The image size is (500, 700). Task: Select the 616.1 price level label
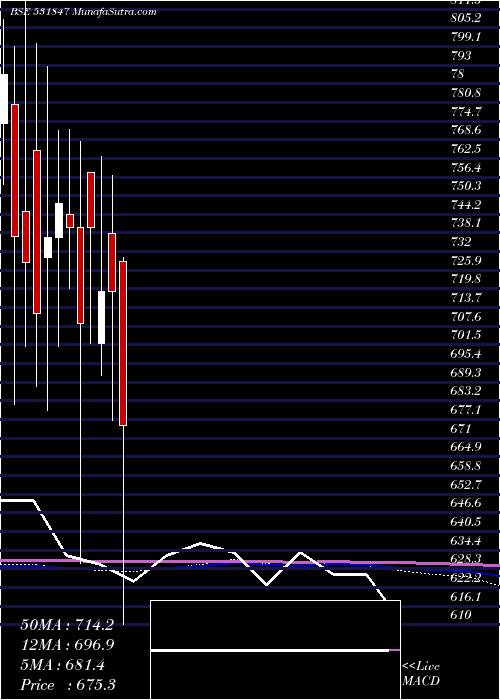coord(466,597)
